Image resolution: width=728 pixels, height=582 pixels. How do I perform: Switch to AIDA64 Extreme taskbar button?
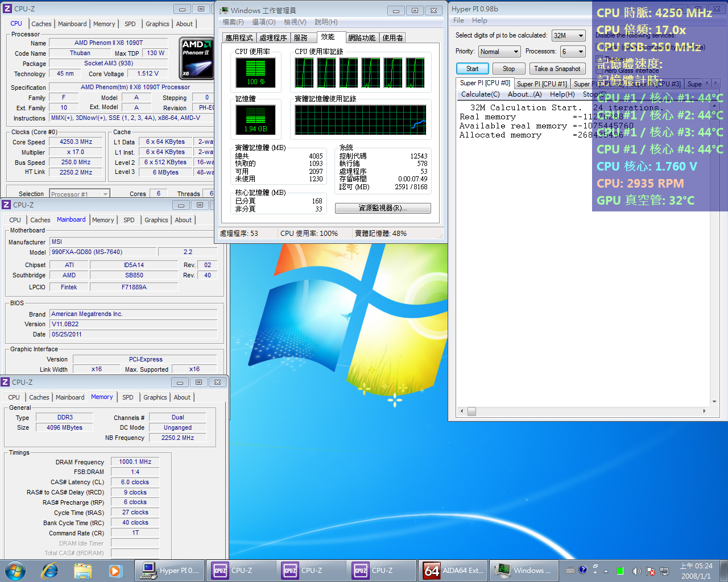click(x=454, y=571)
